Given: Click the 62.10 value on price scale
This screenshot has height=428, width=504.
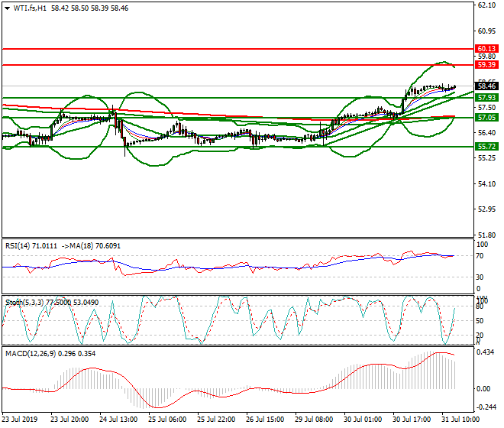Looking at the screenshot, I should coord(486,5).
